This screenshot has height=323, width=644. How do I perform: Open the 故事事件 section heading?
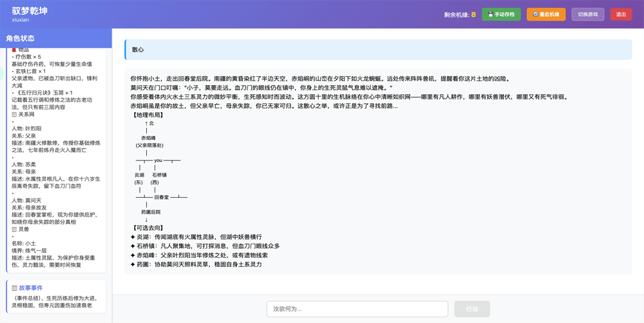coord(30,288)
